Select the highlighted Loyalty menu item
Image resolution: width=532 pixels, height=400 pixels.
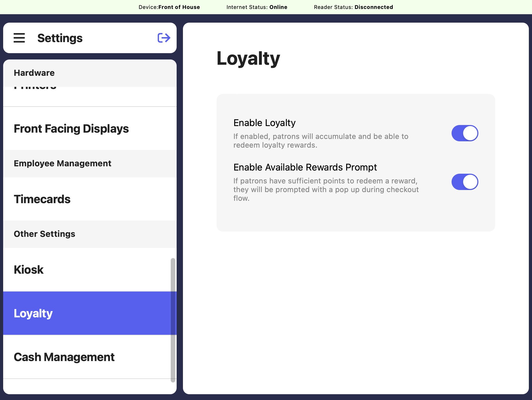tap(33, 313)
